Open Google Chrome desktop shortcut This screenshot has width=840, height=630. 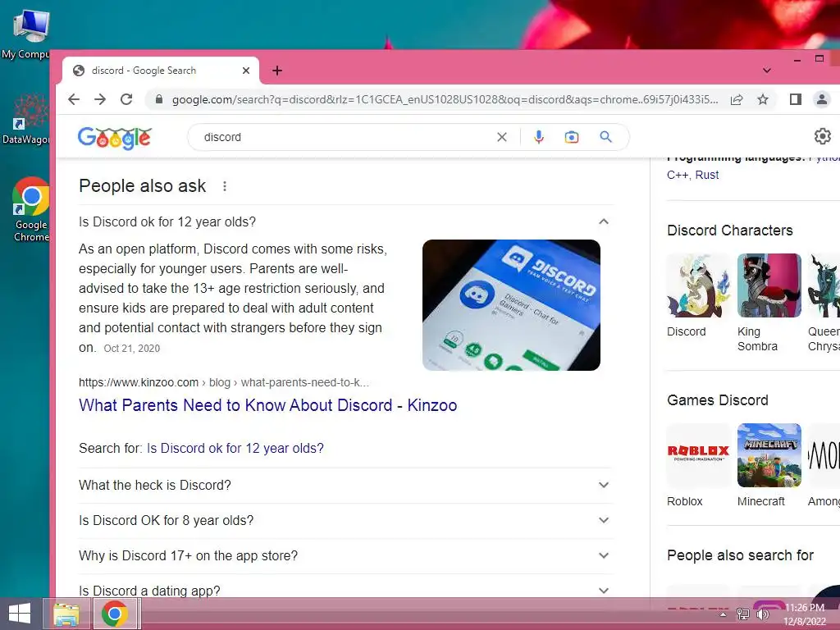pyautogui.click(x=30, y=209)
